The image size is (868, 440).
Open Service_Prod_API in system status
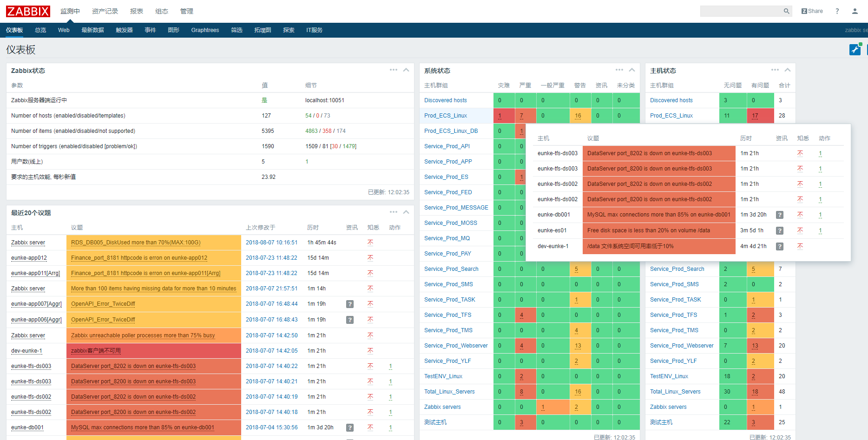[x=447, y=146]
